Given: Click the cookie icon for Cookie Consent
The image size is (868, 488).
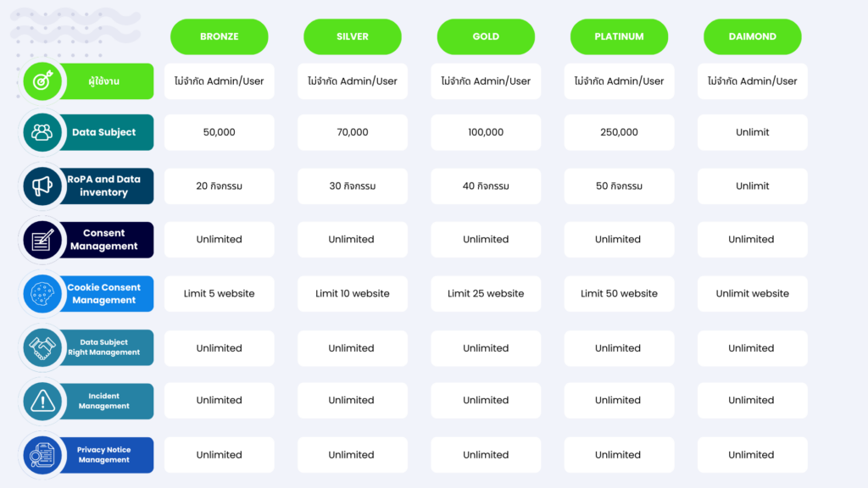Looking at the screenshot, I should point(42,294).
